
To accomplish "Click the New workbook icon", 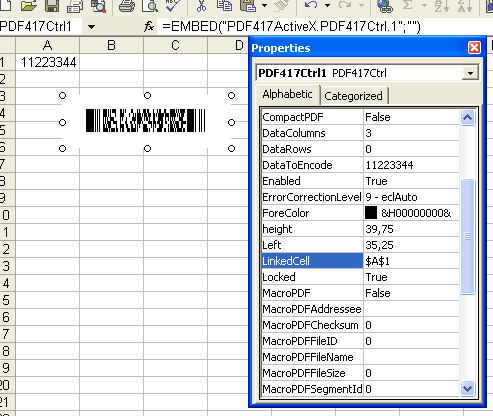I will [x=5, y=5].
